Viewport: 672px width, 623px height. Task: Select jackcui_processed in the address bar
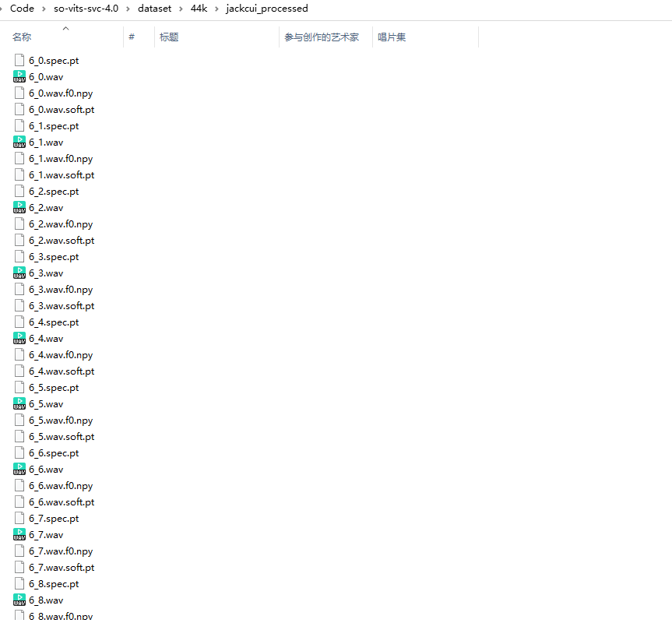pos(267,9)
